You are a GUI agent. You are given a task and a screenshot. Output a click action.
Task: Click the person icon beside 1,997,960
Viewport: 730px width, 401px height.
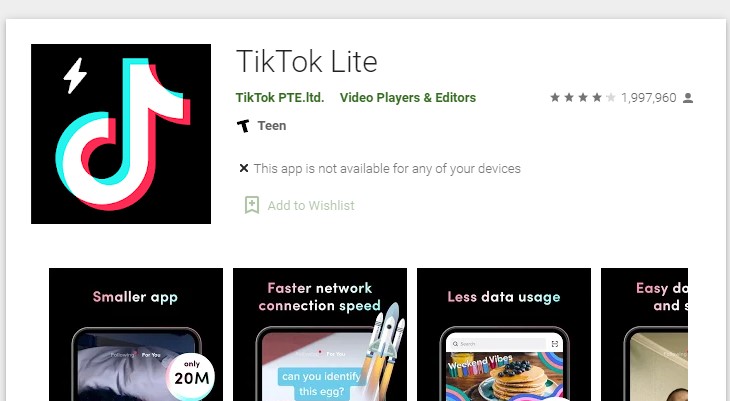click(688, 98)
